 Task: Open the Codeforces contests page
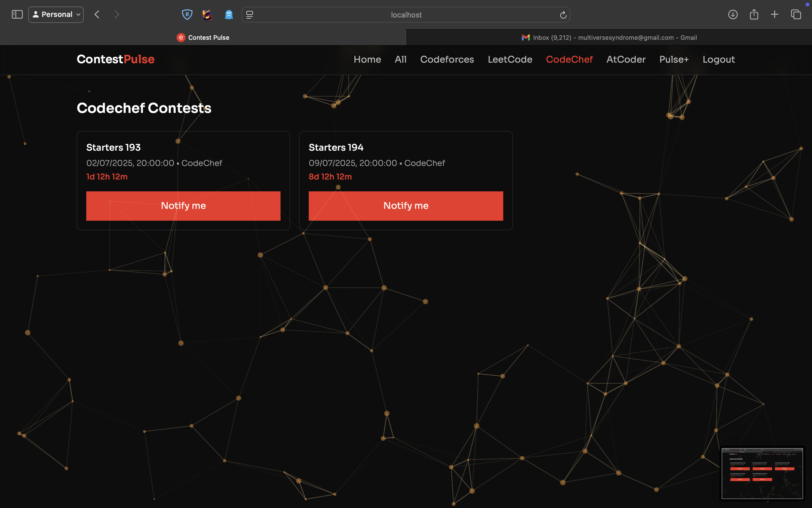pyautogui.click(x=447, y=60)
